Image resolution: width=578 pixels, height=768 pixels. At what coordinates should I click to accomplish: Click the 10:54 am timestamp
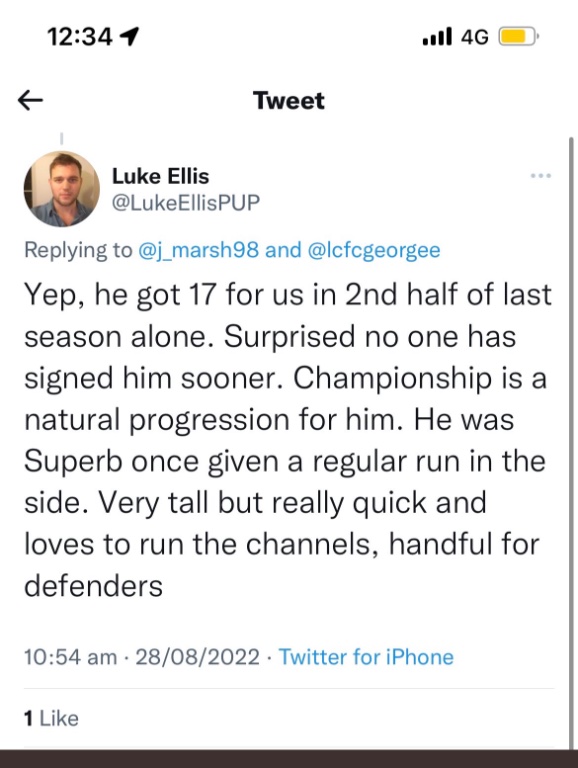[x=71, y=657]
